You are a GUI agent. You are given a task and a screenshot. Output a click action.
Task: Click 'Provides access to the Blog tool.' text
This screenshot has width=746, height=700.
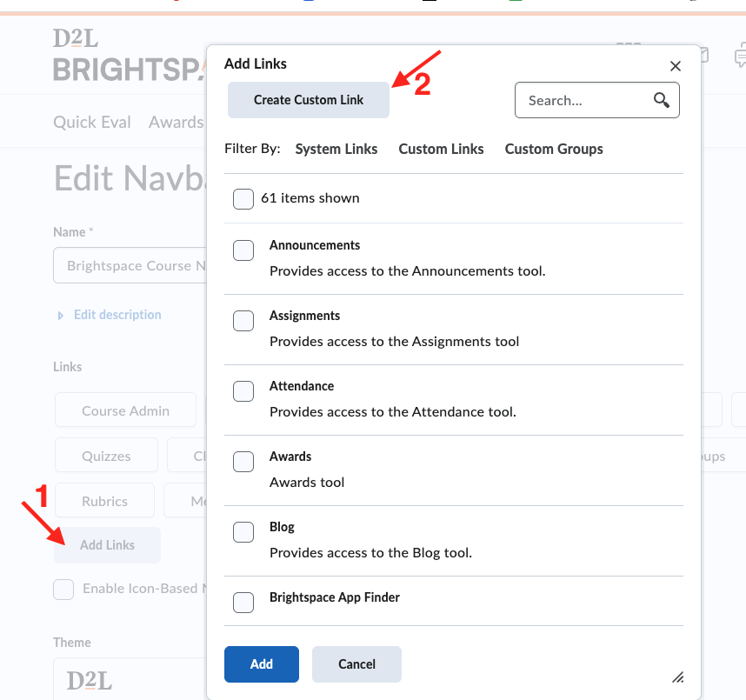(x=370, y=552)
